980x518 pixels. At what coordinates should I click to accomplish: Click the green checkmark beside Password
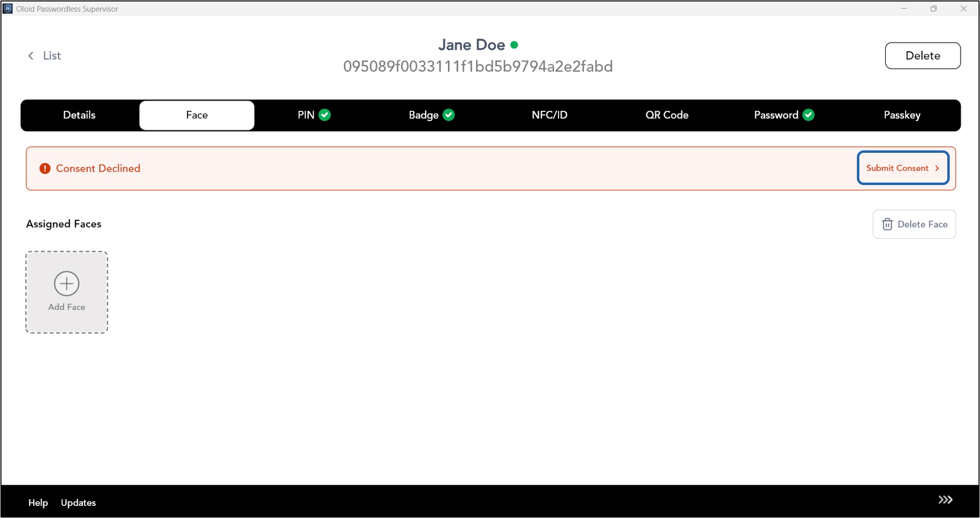809,115
